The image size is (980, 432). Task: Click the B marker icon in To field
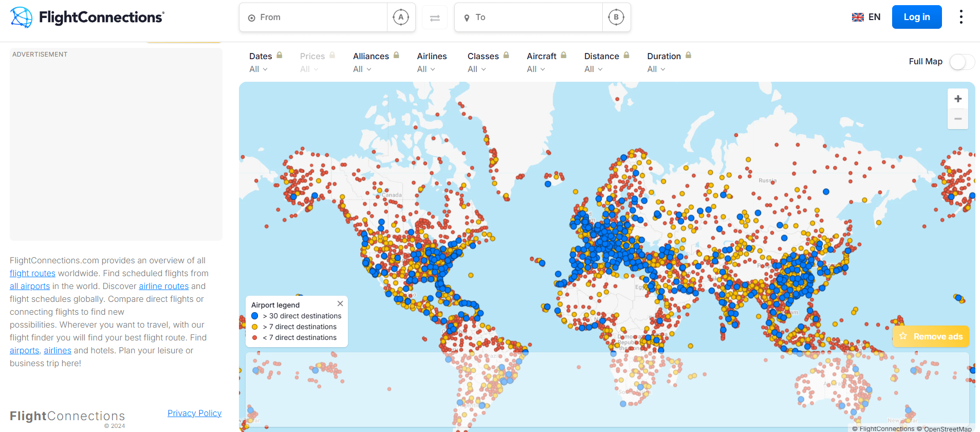616,17
